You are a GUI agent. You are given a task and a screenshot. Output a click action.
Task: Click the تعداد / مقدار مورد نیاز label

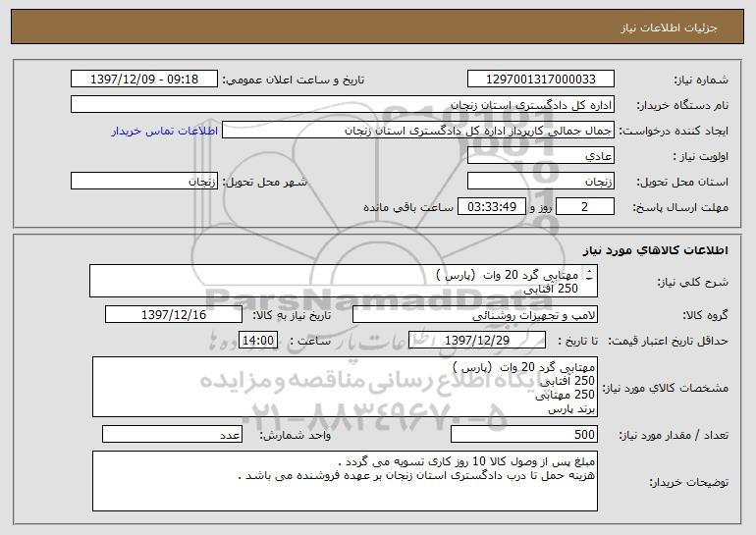pos(674,435)
